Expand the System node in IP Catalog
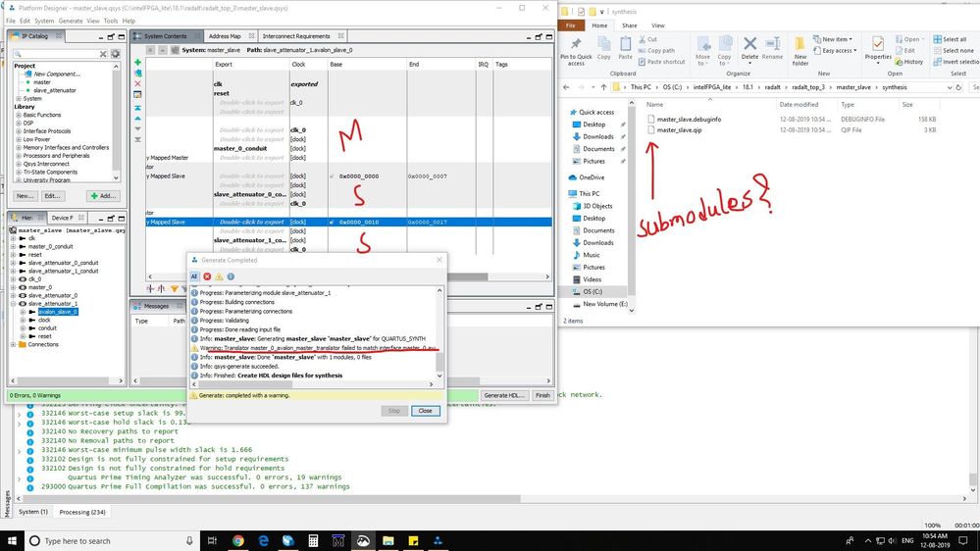980x551 pixels. (x=18, y=99)
